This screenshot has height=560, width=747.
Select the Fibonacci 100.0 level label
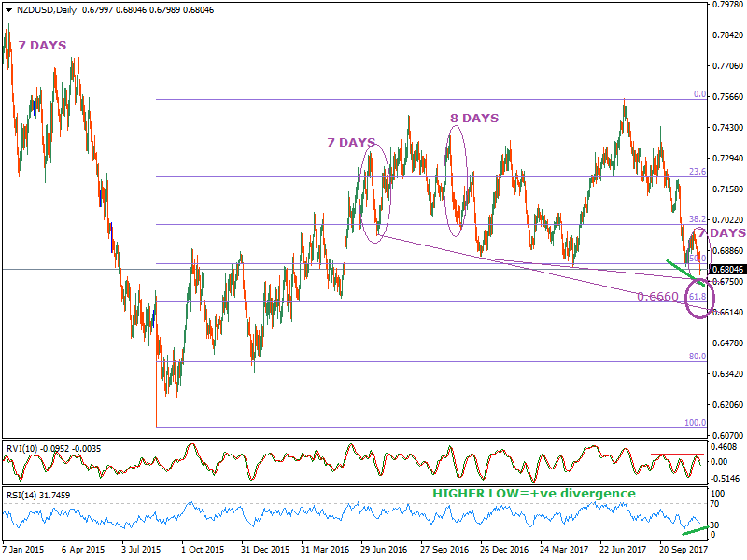pyautogui.click(x=695, y=423)
